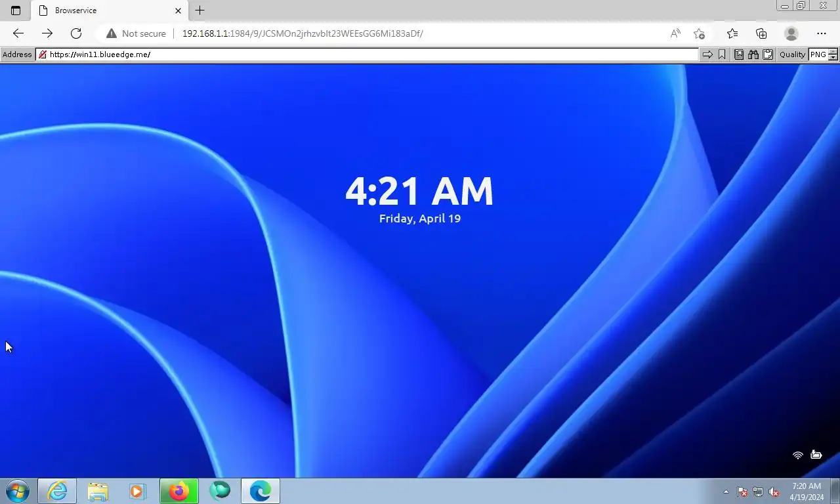Decrease Quality with the down spinner arrow
840x504 pixels.
click(833, 58)
